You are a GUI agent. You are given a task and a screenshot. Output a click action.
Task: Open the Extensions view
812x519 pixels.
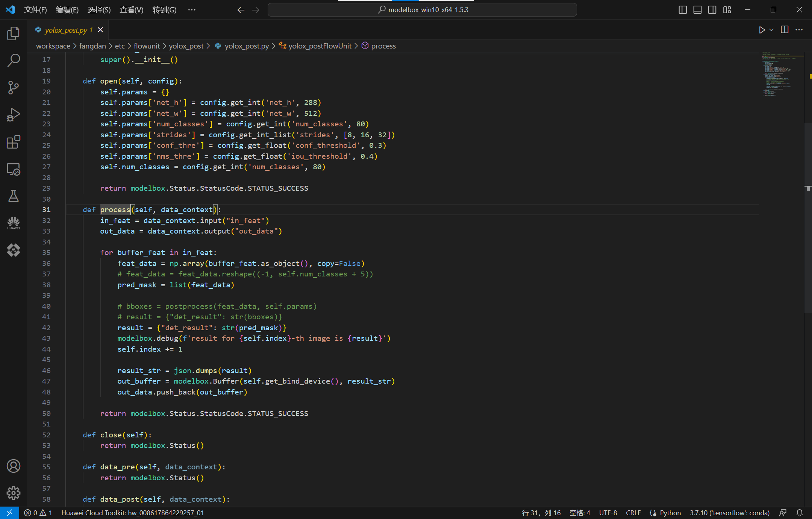point(14,142)
